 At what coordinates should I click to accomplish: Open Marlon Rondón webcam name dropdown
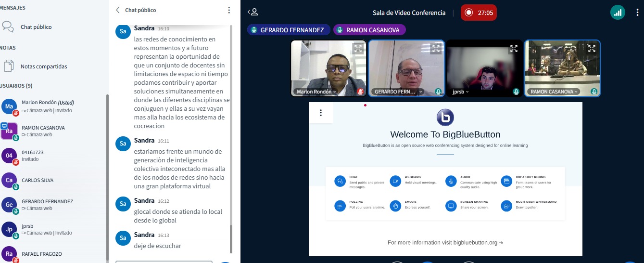[x=316, y=92]
